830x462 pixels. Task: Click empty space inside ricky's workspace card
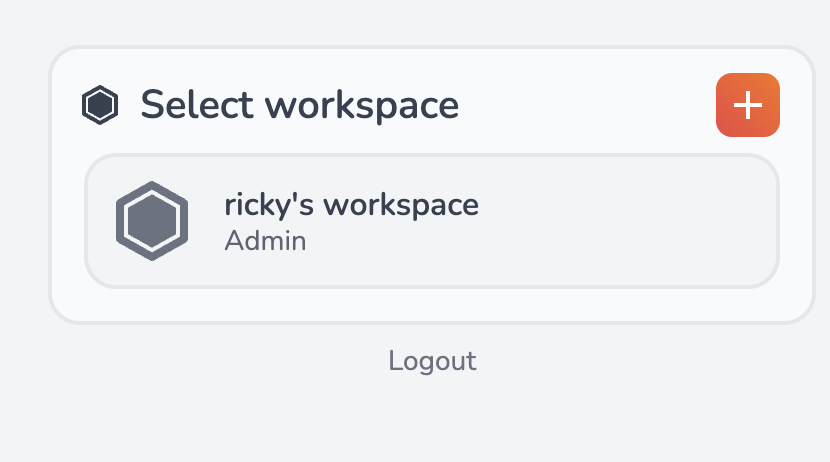click(620, 221)
